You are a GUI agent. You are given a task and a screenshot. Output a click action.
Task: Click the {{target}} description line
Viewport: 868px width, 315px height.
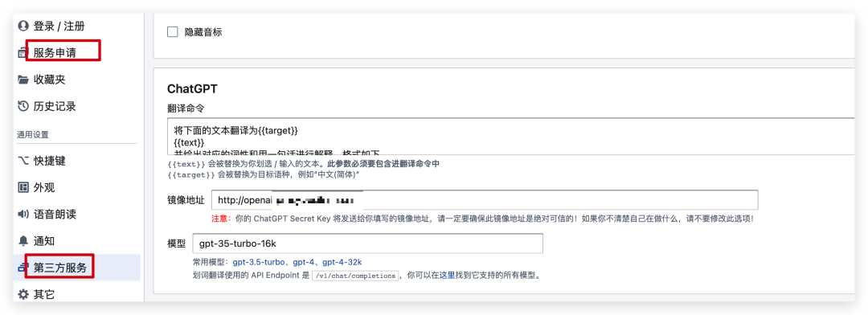(x=264, y=174)
